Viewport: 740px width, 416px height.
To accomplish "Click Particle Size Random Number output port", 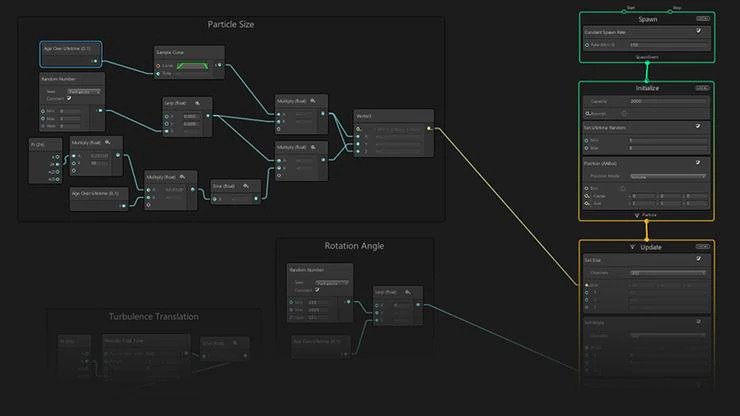I will [x=100, y=110].
